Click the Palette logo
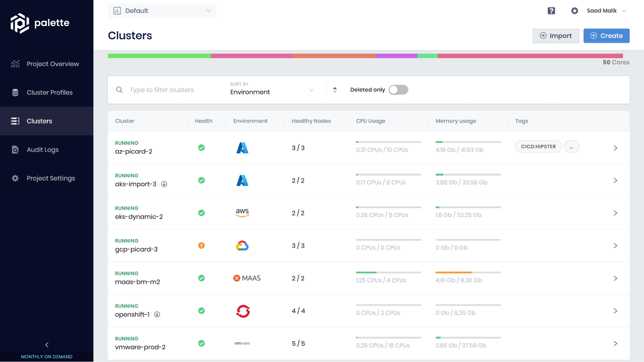 pos(40,23)
